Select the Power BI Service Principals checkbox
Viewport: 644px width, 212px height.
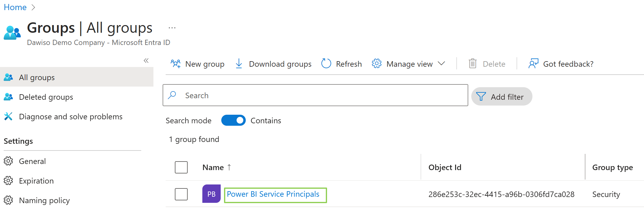[181, 194]
